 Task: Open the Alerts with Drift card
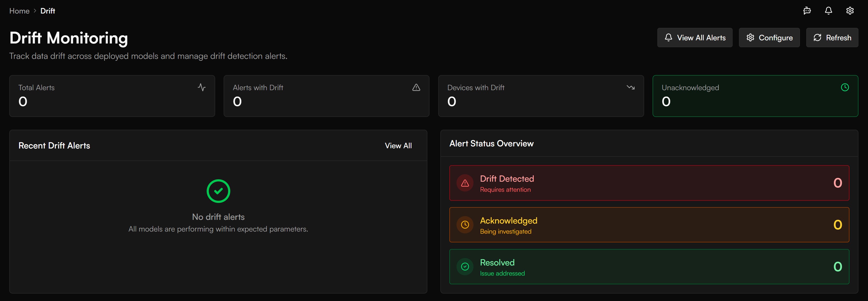pyautogui.click(x=326, y=96)
